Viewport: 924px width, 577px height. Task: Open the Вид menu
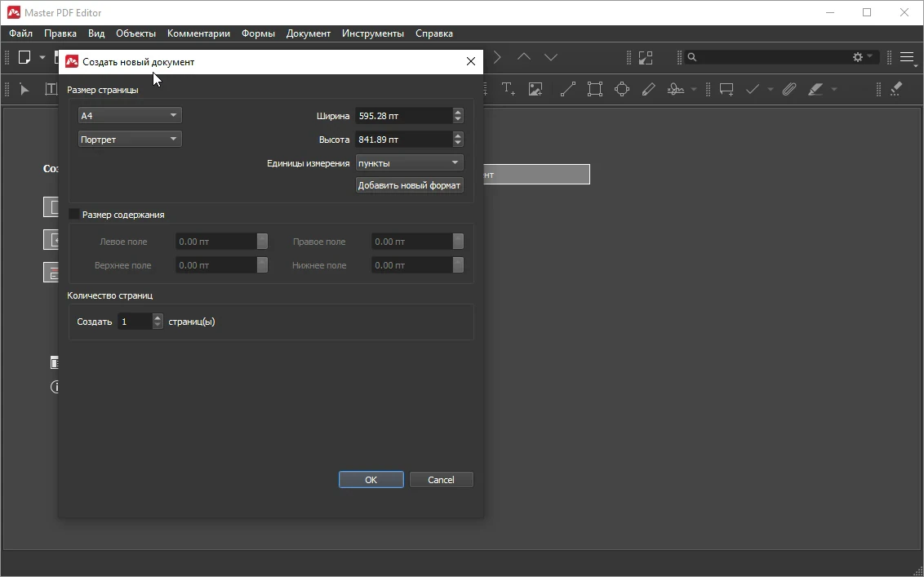pyautogui.click(x=96, y=33)
